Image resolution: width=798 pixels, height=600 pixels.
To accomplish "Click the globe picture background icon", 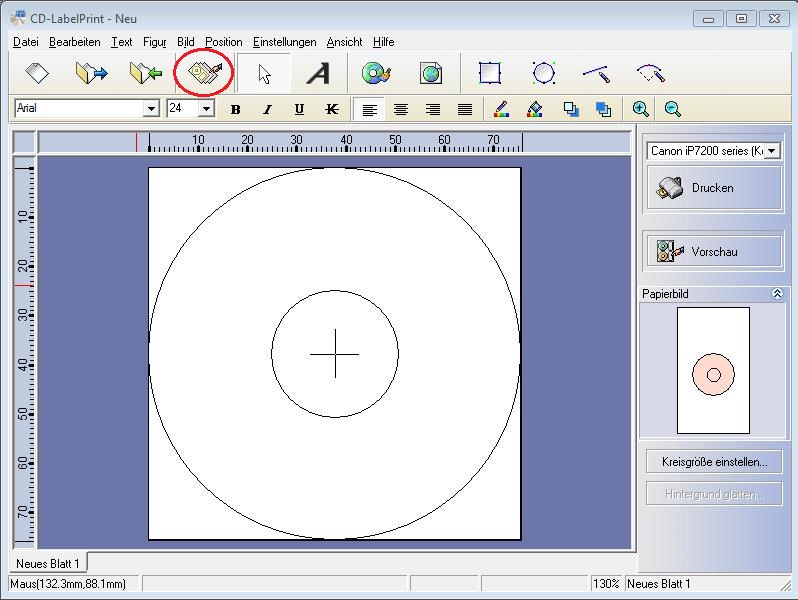I will click(431, 74).
